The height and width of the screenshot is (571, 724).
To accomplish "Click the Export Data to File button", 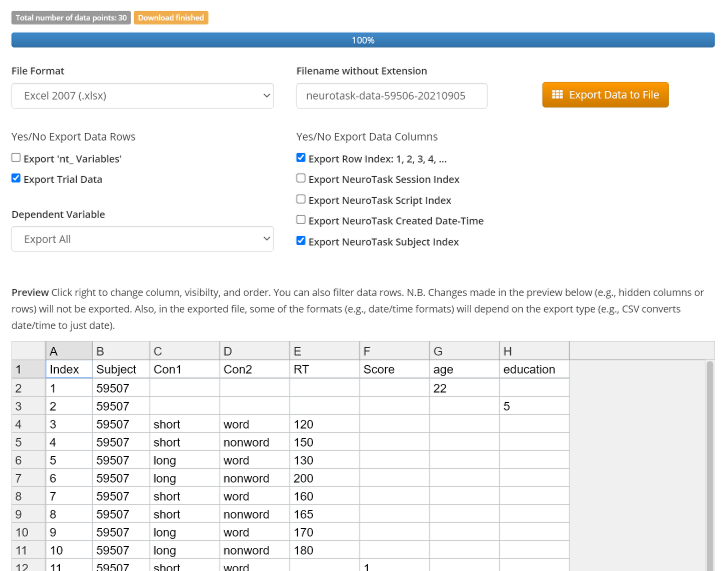I will [x=605, y=95].
